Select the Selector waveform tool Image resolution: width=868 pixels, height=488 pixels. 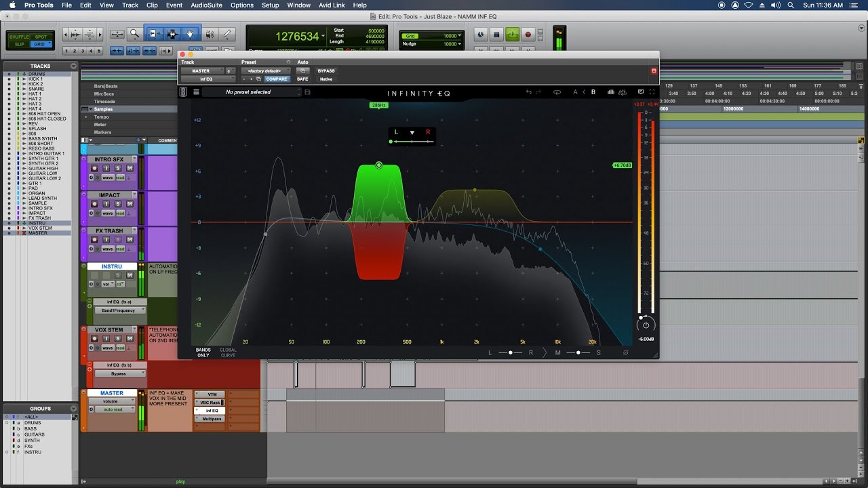(172, 34)
